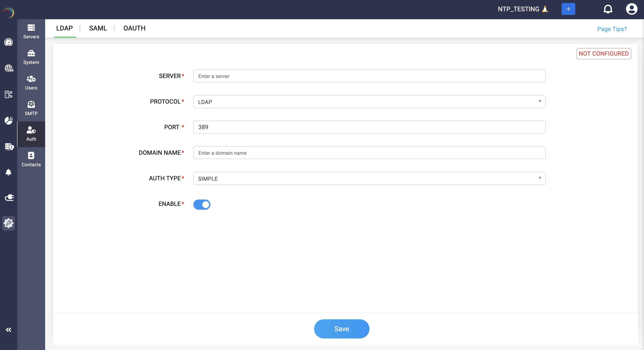Image resolution: width=644 pixels, height=350 pixels.
Task: Open the AUTH TYPE dropdown
Action: click(x=369, y=178)
